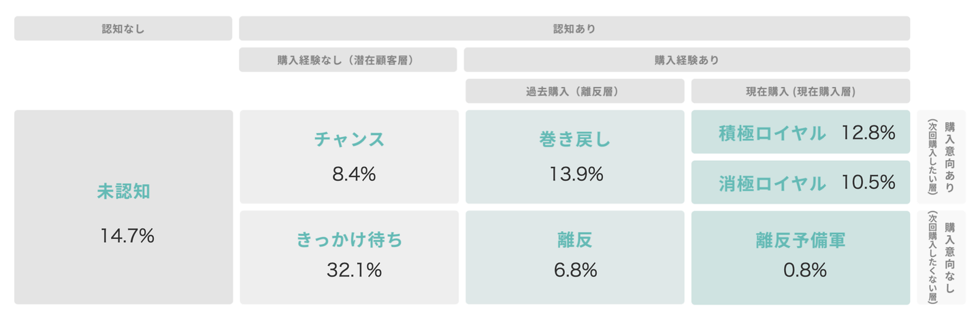Select the 12.8% value beside 積極ロイヤル

click(x=868, y=134)
